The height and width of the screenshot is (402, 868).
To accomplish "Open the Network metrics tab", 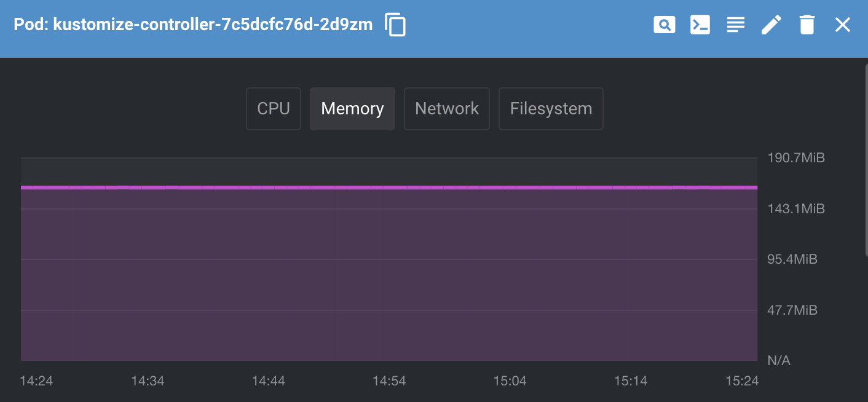I will pos(447,109).
